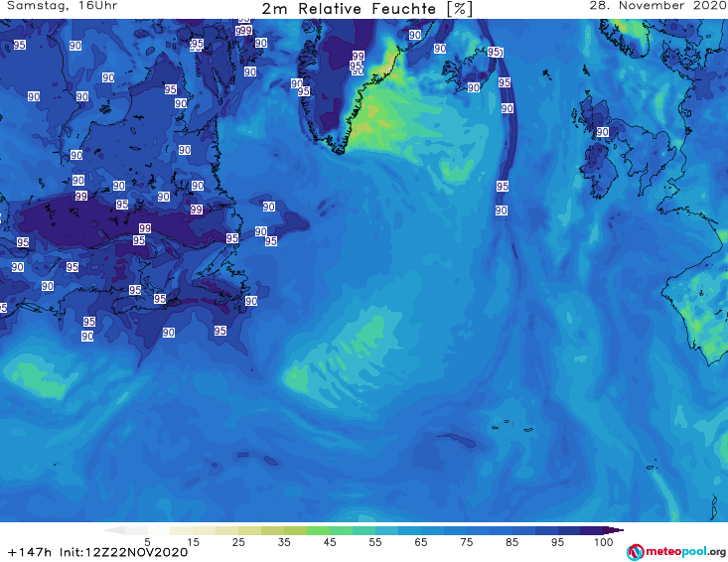
Task: Click the Azores islands outline on map
Action: [510, 426]
